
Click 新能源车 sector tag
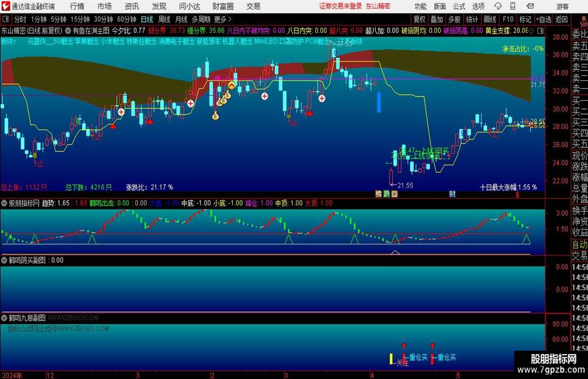coord(209,41)
